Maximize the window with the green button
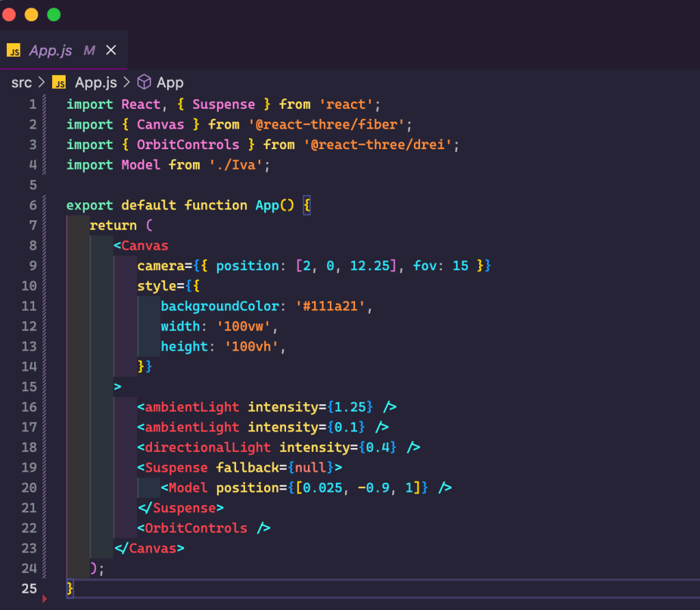This screenshot has width=700, height=610. click(53, 14)
